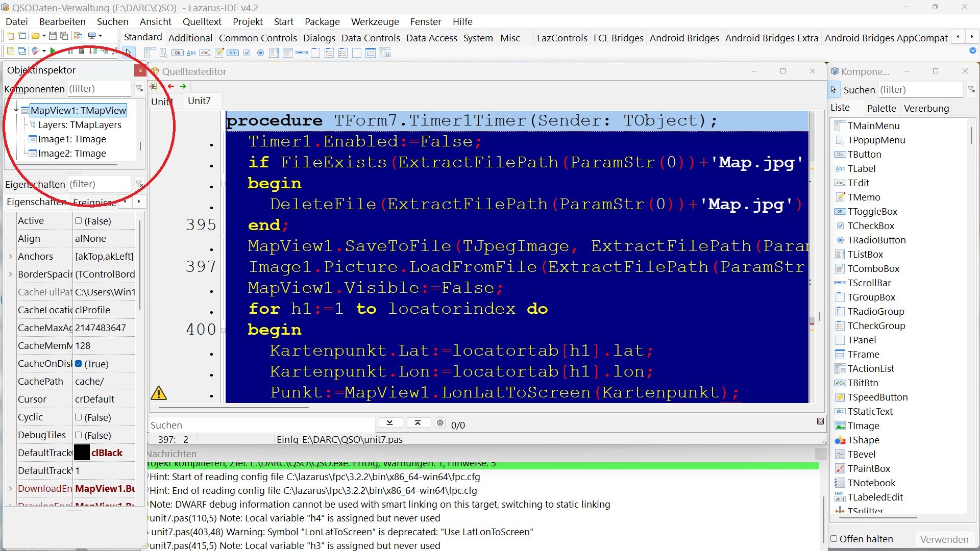Viewport: 980px width, 551px height.
Task: Click the Save file toolbar icon
Action: 53,36
